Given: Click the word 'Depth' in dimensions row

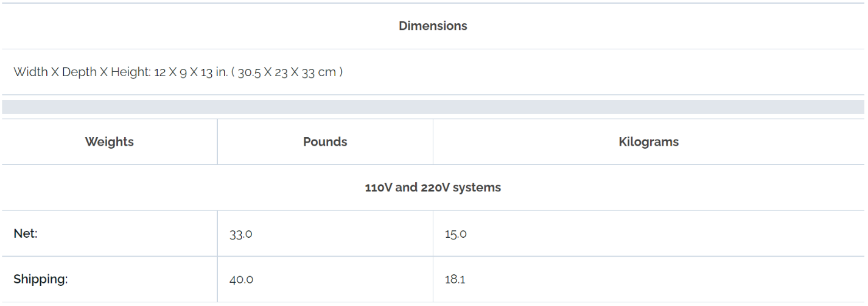Looking at the screenshot, I should [x=79, y=72].
